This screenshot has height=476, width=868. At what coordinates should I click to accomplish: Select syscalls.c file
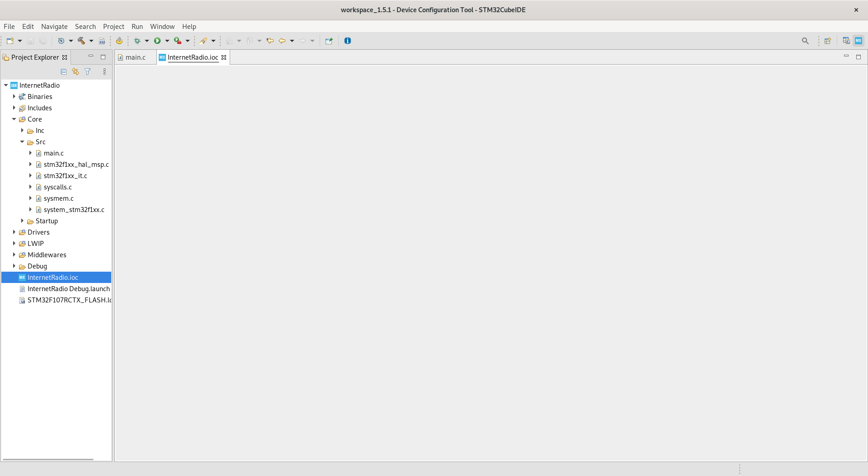57,187
